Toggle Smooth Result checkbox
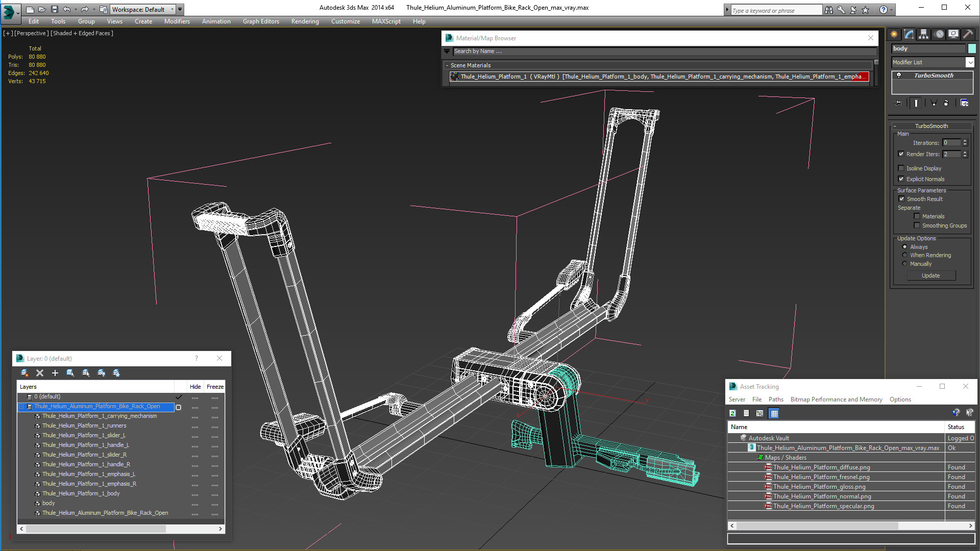980x551 pixels. (901, 199)
